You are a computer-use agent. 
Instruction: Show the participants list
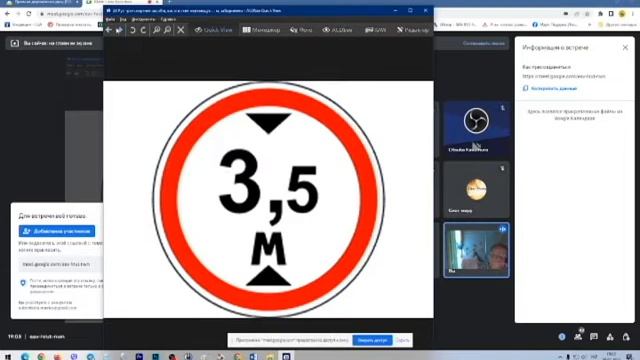point(578,337)
